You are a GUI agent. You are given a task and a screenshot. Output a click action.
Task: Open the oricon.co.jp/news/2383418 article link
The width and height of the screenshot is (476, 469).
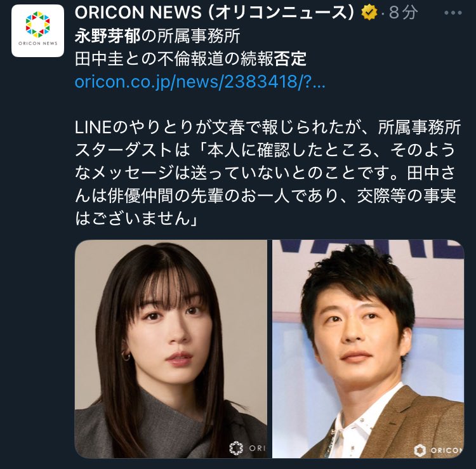pyautogui.click(x=200, y=82)
